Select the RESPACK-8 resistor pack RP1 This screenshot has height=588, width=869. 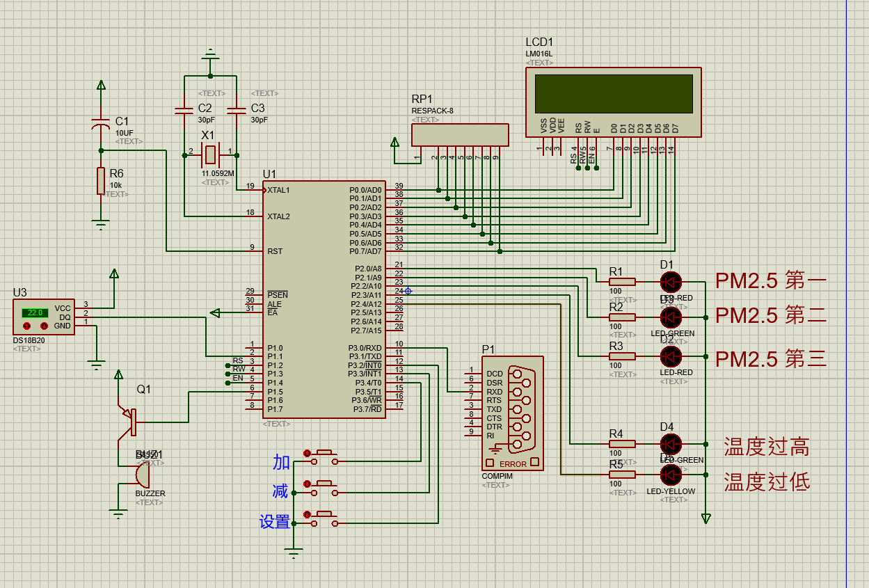[x=460, y=135]
